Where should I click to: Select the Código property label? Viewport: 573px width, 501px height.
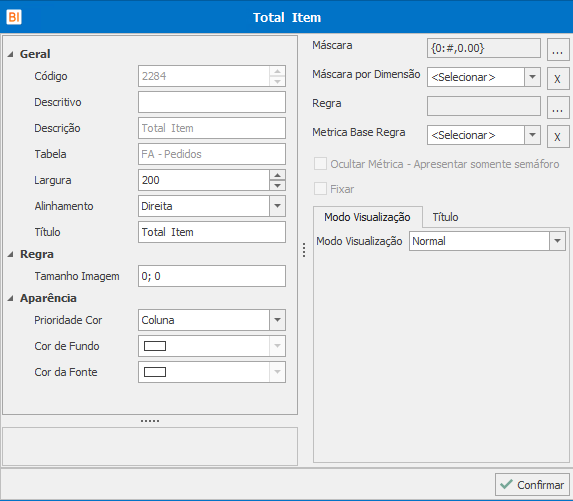pyautogui.click(x=51, y=76)
